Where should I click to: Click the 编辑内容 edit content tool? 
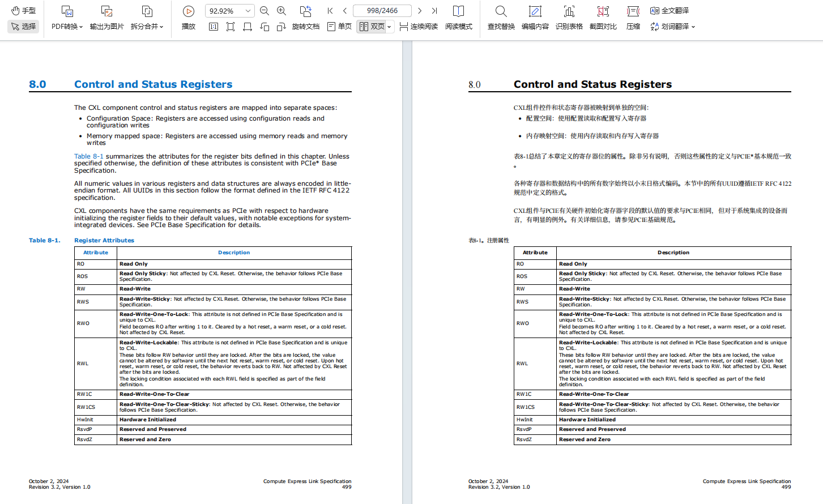point(535,18)
